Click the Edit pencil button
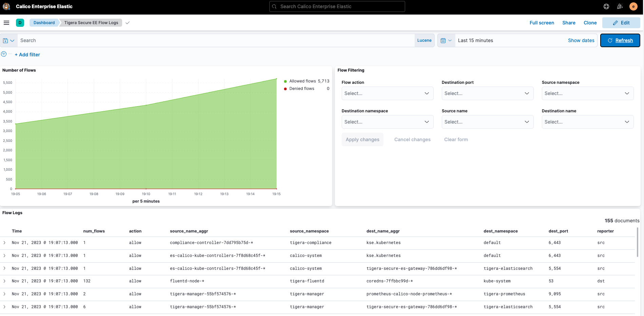 pyautogui.click(x=621, y=23)
